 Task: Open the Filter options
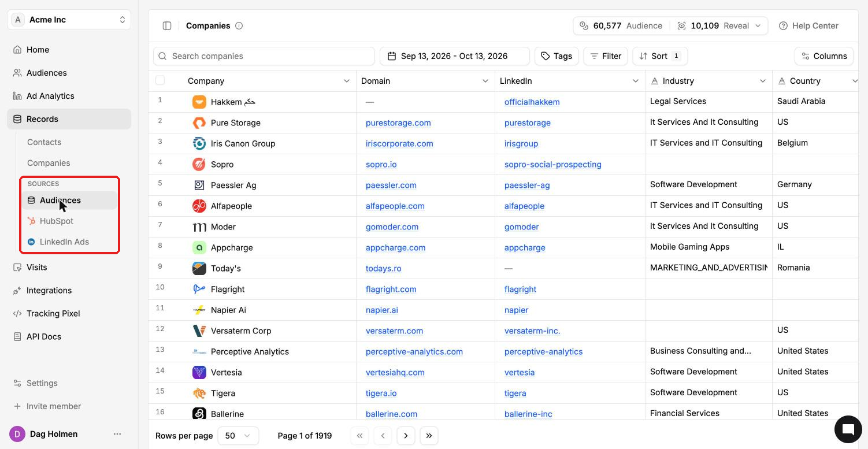tap(606, 56)
